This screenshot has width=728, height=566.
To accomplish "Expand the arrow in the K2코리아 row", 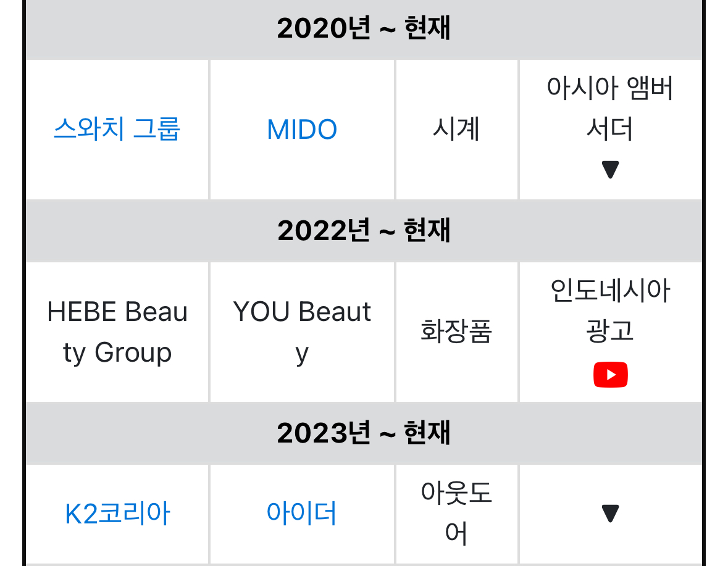I will coord(610,513).
